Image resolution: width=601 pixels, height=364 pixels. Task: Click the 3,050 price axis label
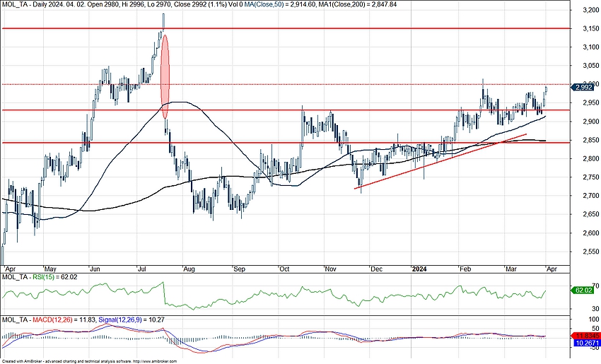click(x=590, y=66)
